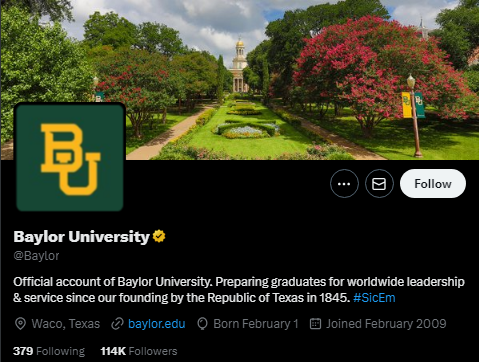
Task: Open the baylor.edu website link
Action: tap(157, 324)
